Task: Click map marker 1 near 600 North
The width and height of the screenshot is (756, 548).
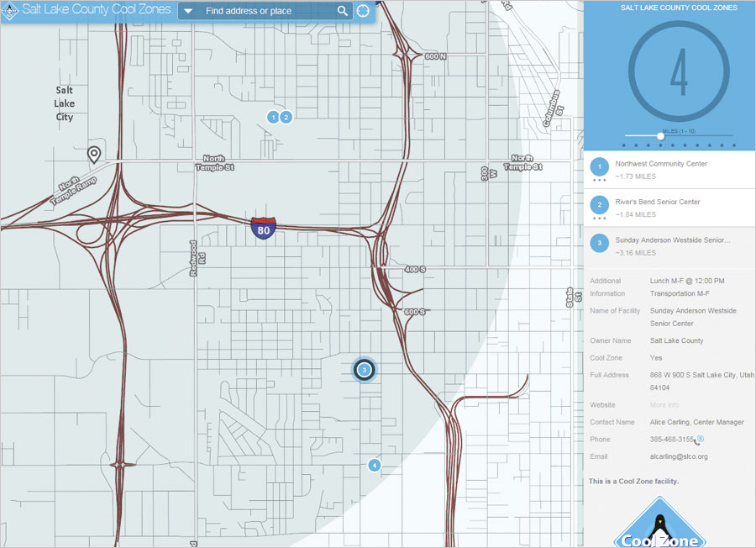Action: [271, 117]
